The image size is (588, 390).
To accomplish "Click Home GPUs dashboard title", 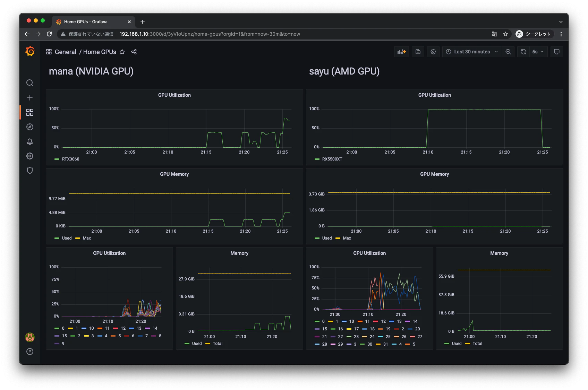I will pos(100,52).
